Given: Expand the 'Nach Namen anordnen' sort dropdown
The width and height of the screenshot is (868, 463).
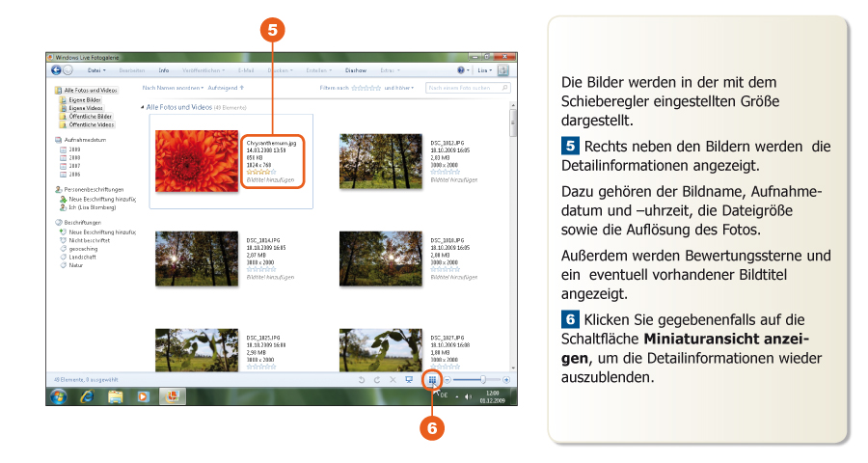Looking at the screenshot, I should [x=171, y=88].
